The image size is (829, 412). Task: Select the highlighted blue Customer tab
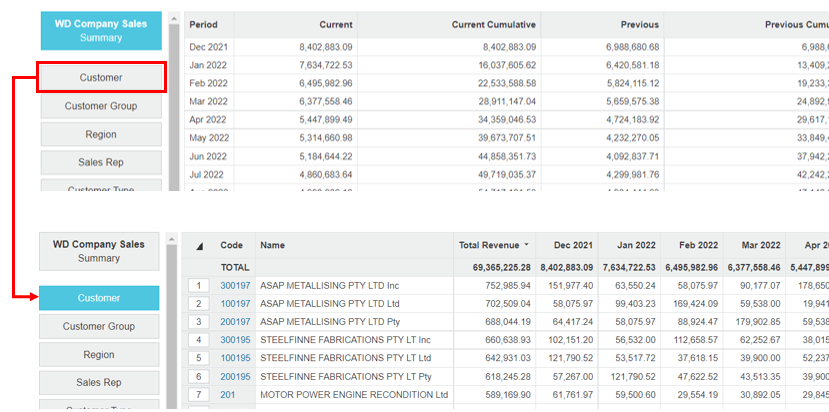pyautogui.click(x=99, y=298)
